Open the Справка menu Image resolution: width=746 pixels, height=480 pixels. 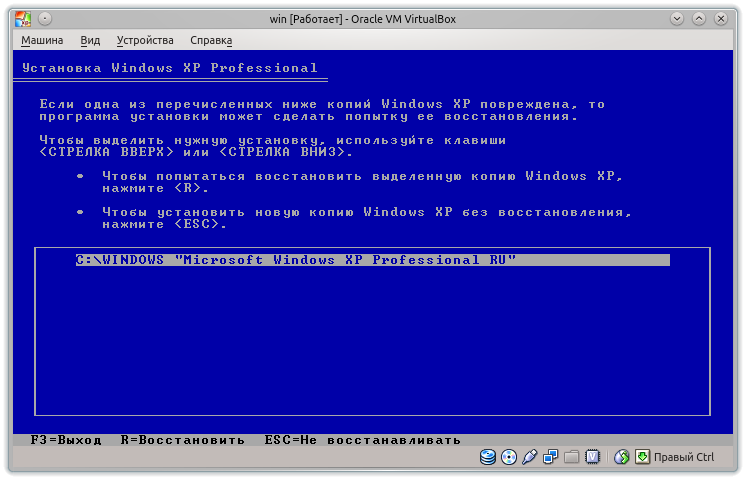(x=211, y=40)
